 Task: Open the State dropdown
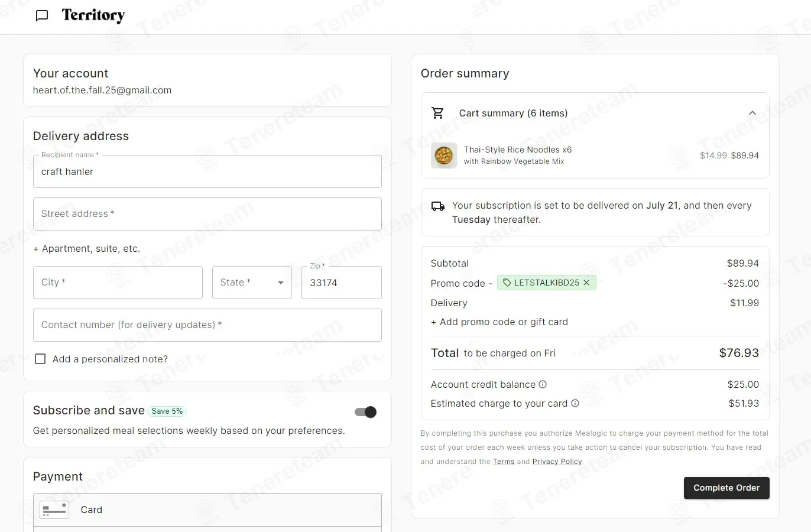click(252, 283)
